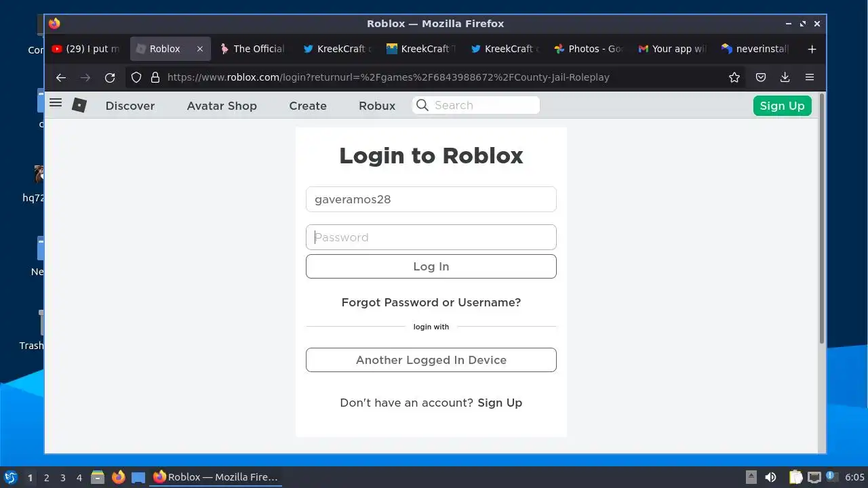Screen dimensions: 868x488
Task: Click the Sign Up link below form
Action: [500, 403]
